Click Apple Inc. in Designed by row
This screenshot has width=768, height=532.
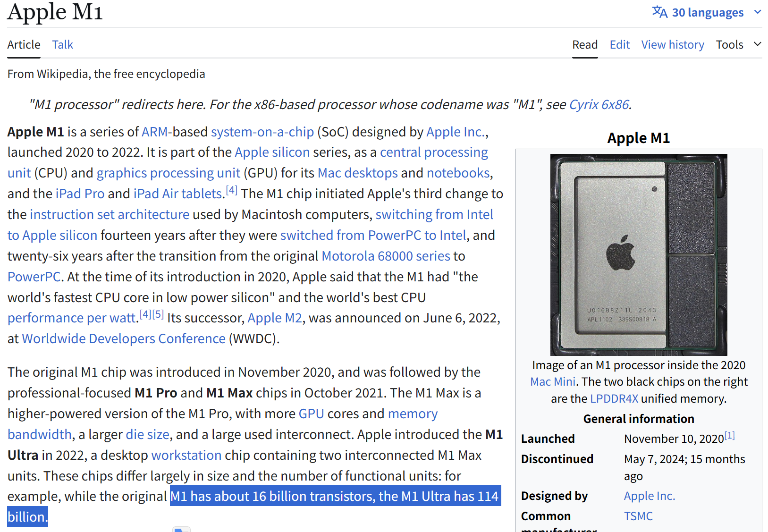649,496
